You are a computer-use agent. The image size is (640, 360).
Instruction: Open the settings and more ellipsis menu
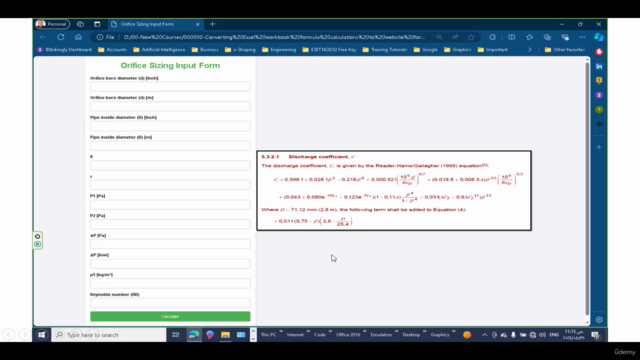point(582,37)
